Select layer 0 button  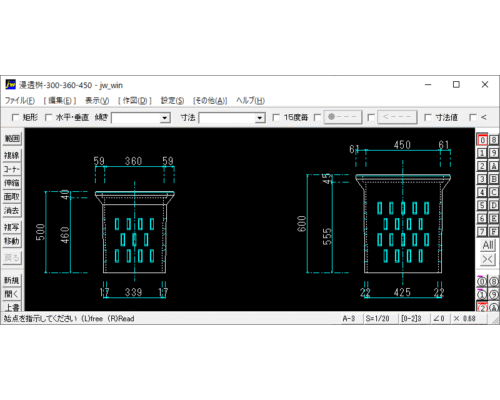click(482, 140)
